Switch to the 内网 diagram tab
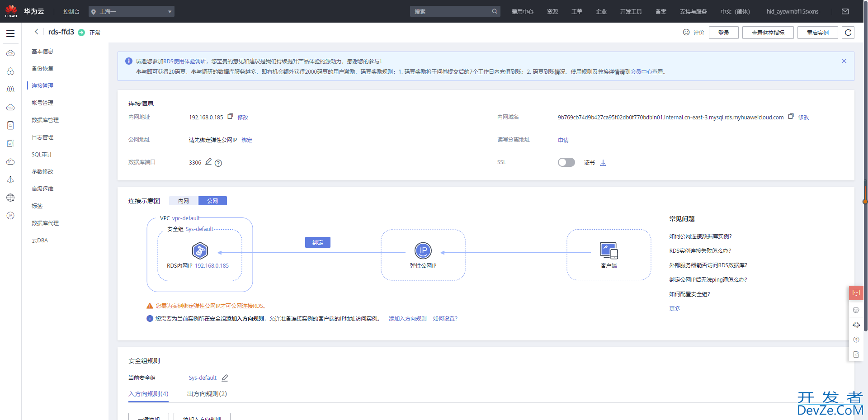Screen dimensions: 868x420 pos(184,201)
